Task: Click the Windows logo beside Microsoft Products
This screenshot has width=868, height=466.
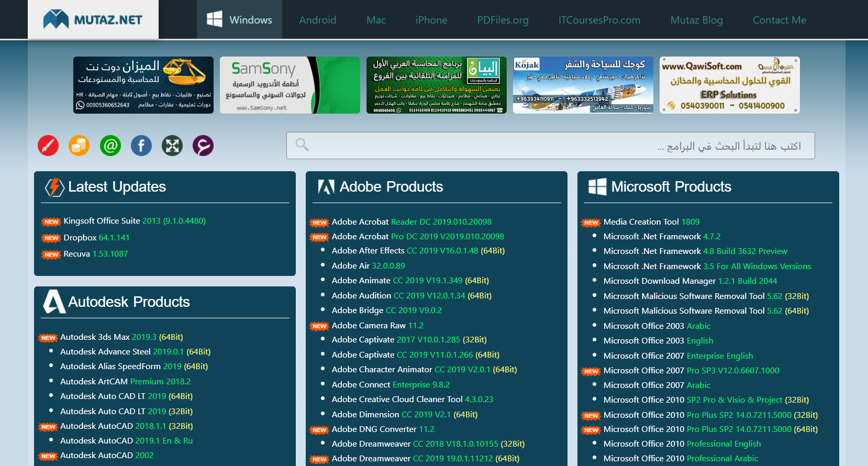Action: point(597,187)
